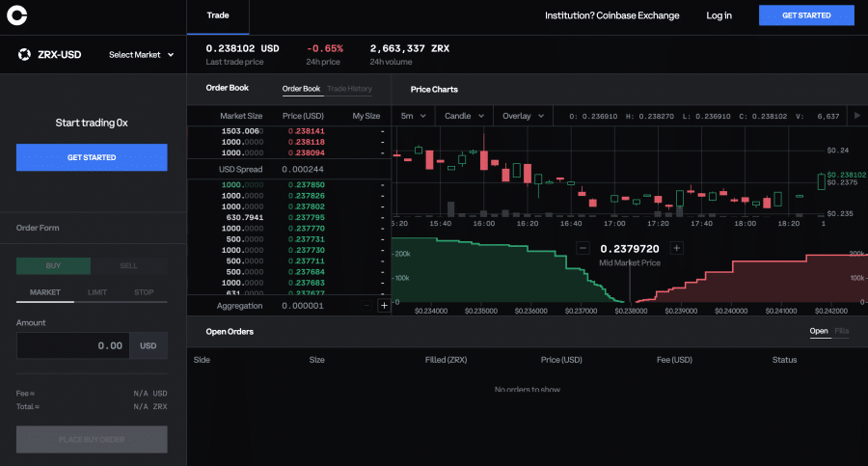The width and height of the screenshot is (868, 466).
Task: Click the bid price 0.237770
Action: coord(306,229)
